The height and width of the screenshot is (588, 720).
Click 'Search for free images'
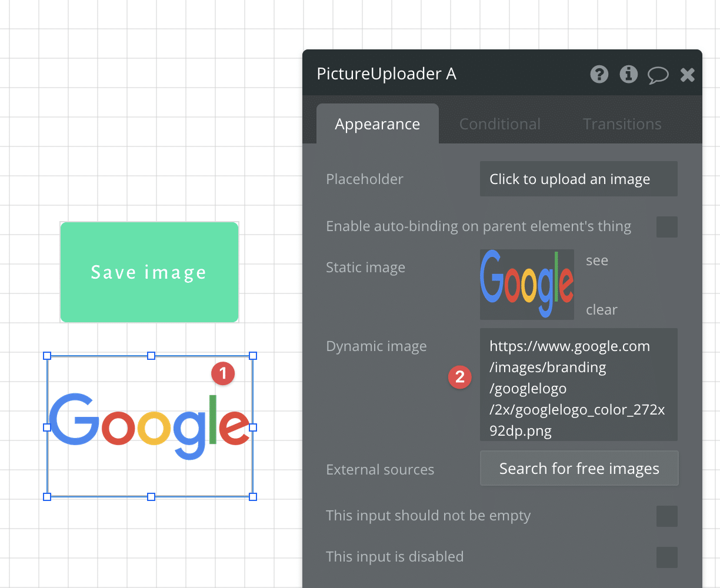point(579,468)
